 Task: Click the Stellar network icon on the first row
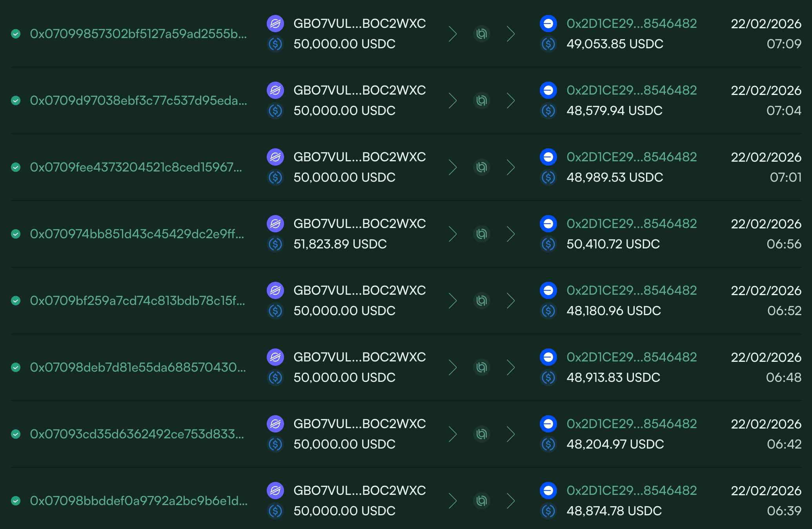pyautogui.click(x=276, y=24)
